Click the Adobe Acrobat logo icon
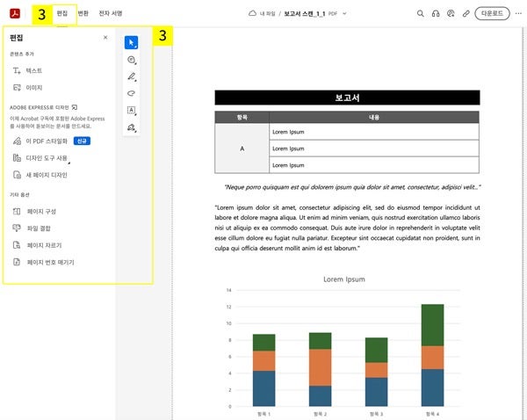The height and width of the screenshot is (420, 527). click(15, 14)
